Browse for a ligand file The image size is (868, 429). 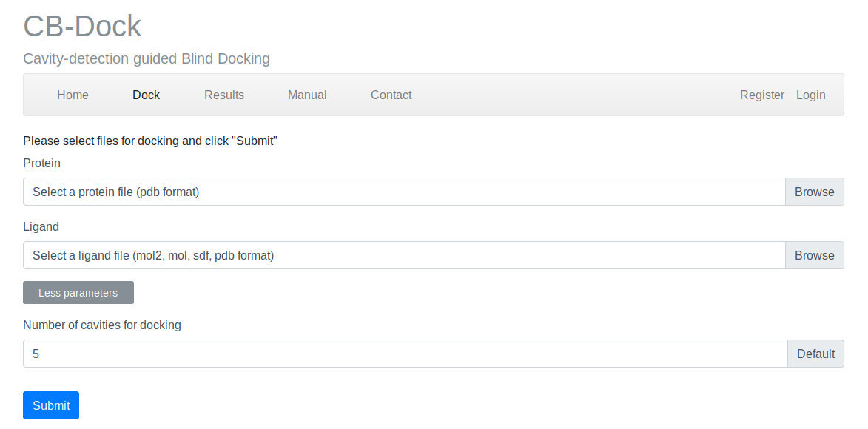pos(814,255)
